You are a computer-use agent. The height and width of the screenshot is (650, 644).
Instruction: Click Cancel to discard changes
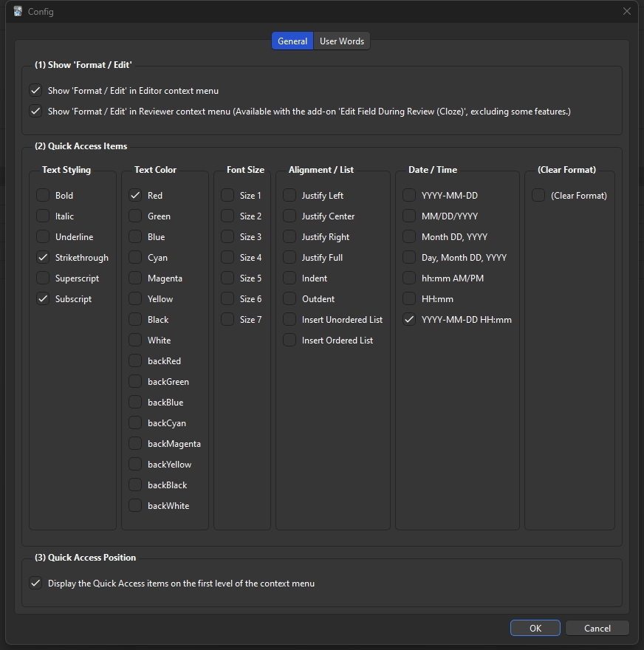pos(597,629)
